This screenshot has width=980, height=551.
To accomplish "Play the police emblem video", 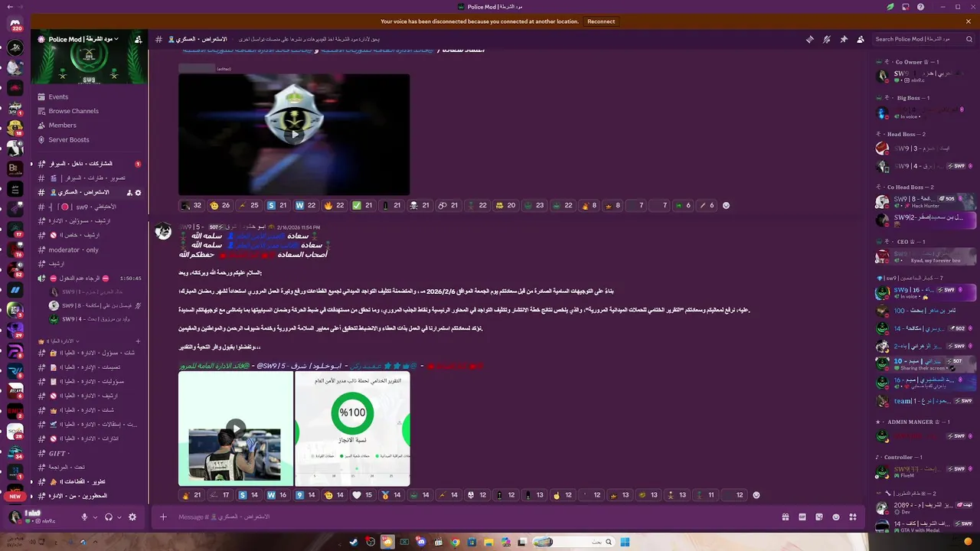I will point(294,134).
